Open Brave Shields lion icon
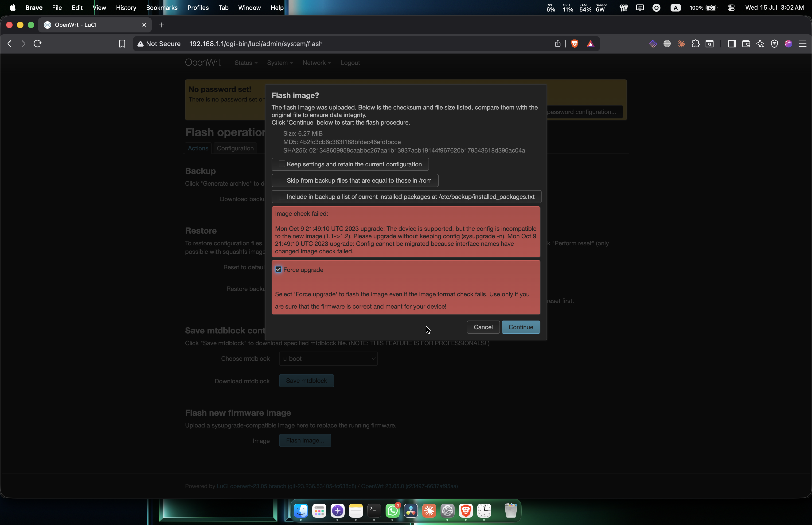Viewport: 812px width, 525px height. tap(574, 44)
